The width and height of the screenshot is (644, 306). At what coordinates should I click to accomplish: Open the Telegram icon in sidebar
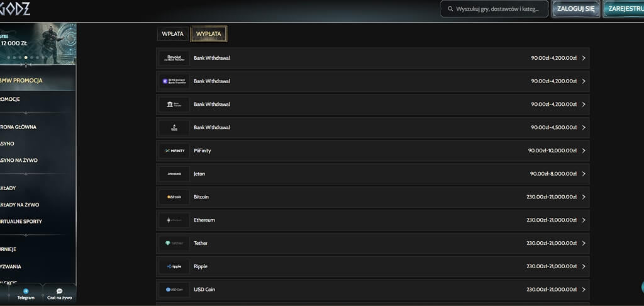point(26,291)
